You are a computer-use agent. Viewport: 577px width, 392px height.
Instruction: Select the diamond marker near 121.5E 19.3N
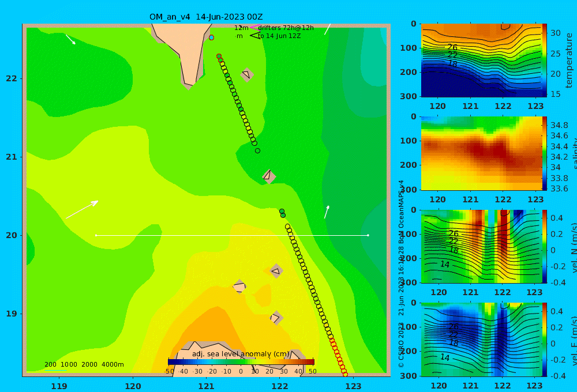[x=239, y=287]
